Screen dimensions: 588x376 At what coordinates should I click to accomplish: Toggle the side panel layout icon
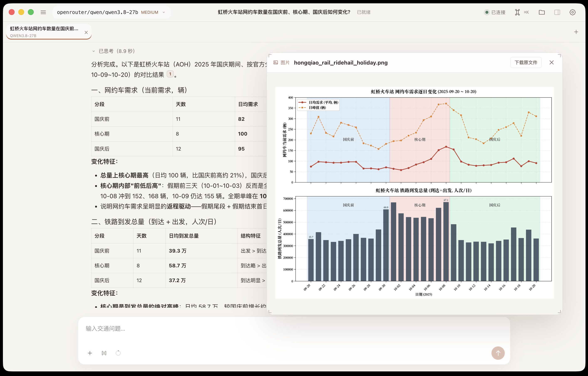tap(557, 12)
